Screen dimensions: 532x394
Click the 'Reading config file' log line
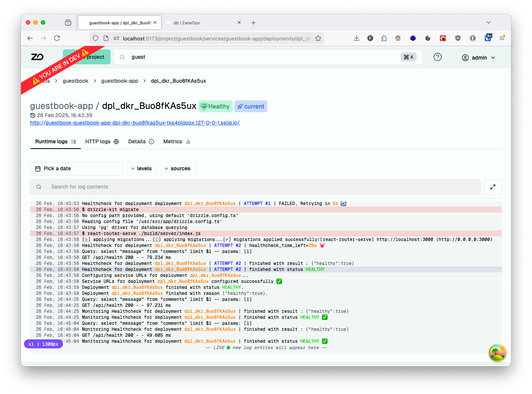266,222
